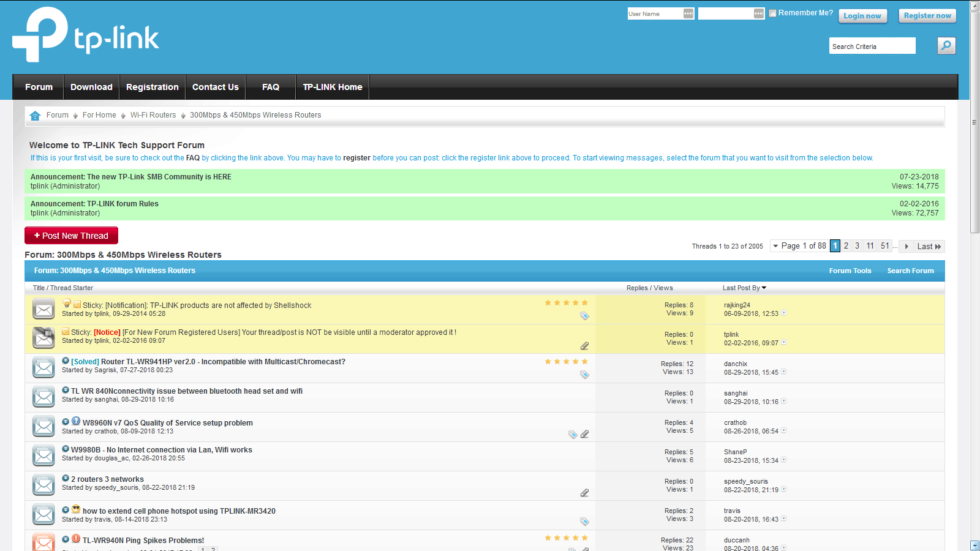The height and width of the screenshot is (551, 980).
Task: Click envelope icon of 2 routers 3 networks thread
Action: coord(43,485)
